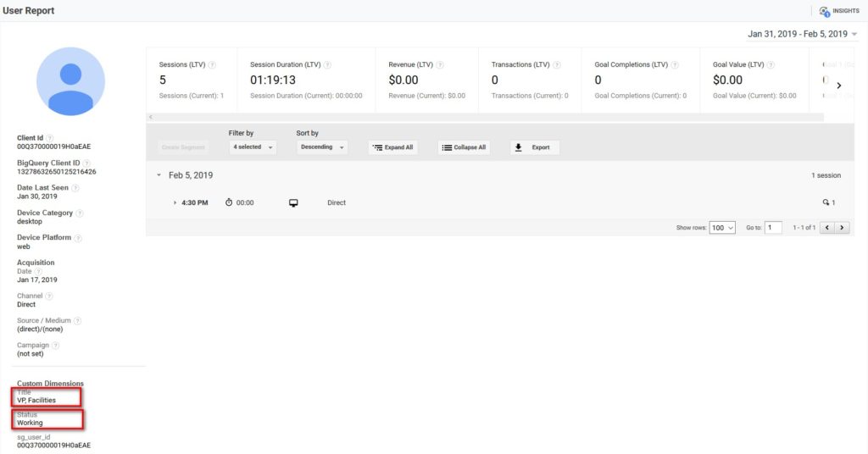
Task: Click the sg_user_id value at bottom
Action: point(53,446)
